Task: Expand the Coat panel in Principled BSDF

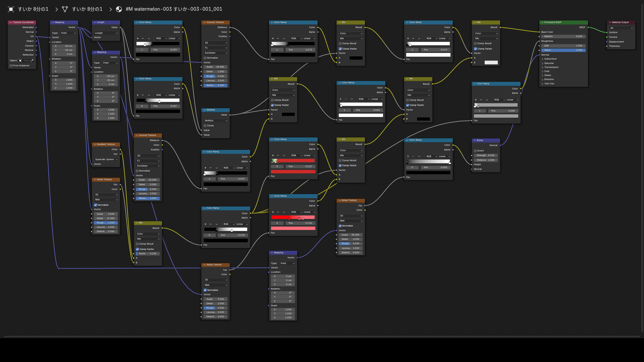Action: pyautogui.click(x=542, y=71)
